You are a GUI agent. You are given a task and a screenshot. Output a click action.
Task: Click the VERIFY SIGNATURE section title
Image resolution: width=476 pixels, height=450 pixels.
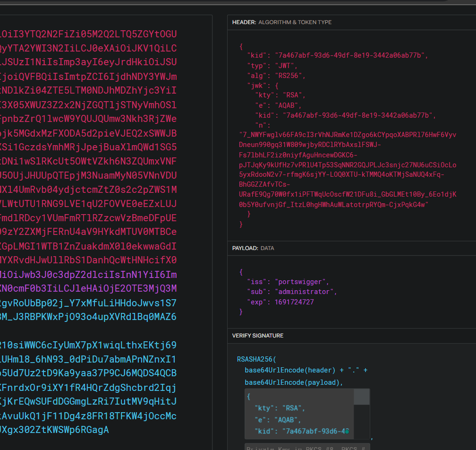click(x=258, y=336)
